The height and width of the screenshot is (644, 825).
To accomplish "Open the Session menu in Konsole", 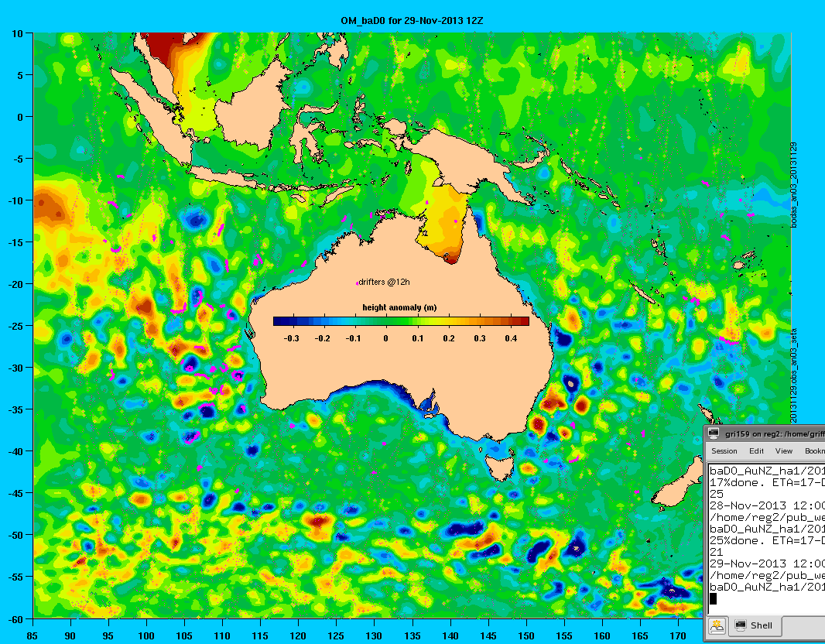I will (724, 451).
